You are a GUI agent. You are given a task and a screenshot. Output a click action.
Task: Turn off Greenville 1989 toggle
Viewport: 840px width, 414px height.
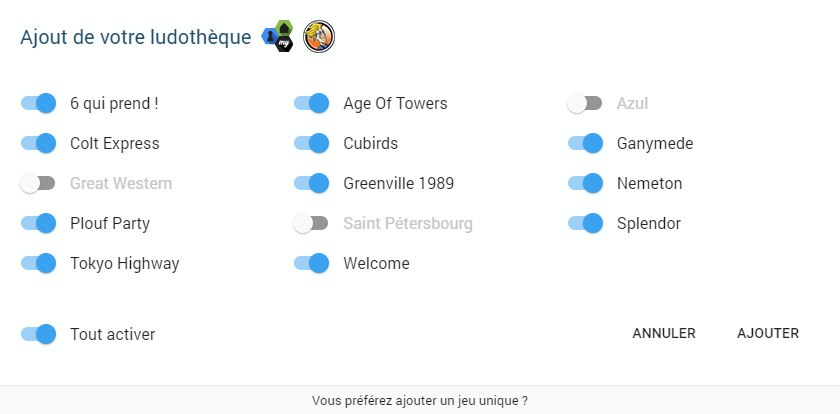click(x=312, y=183)
